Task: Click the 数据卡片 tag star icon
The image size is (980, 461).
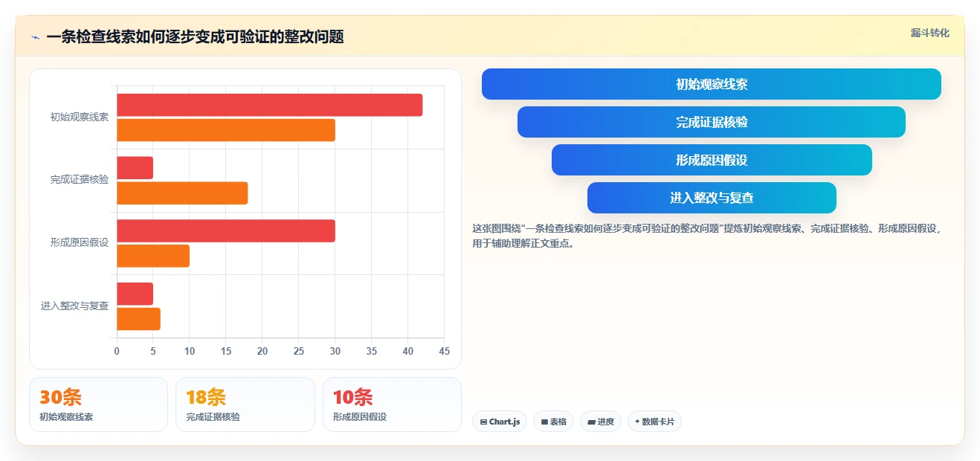Action: click(x=637, y=422)
